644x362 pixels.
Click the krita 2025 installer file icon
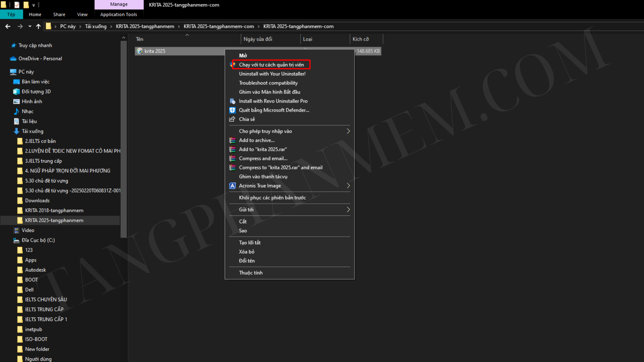point(140,51)
